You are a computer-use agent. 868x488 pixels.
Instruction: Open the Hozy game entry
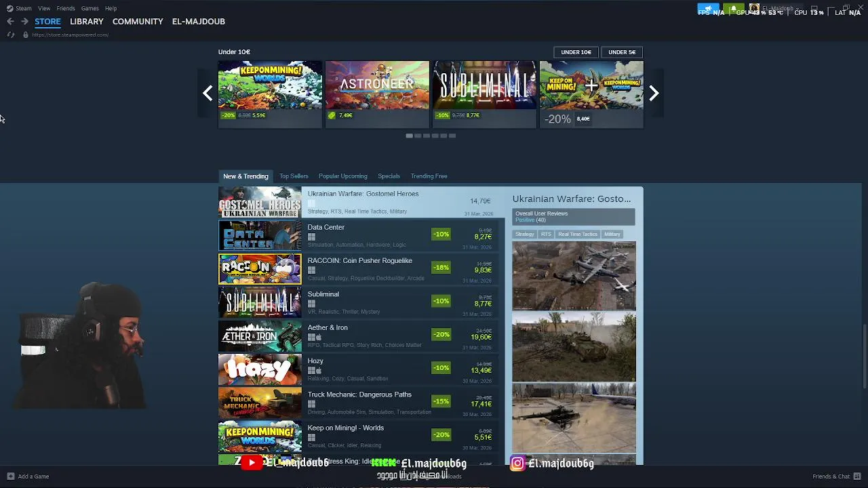(x=358, y=369)
